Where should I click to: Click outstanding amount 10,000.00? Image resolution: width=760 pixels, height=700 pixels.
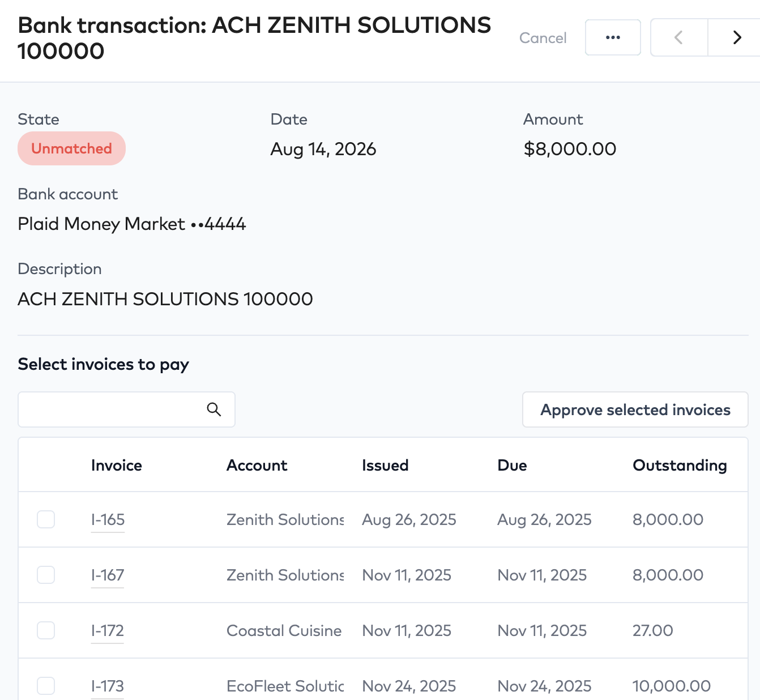point(672,686)
